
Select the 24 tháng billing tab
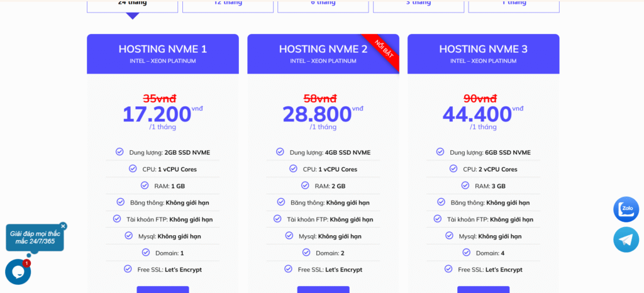132,5
